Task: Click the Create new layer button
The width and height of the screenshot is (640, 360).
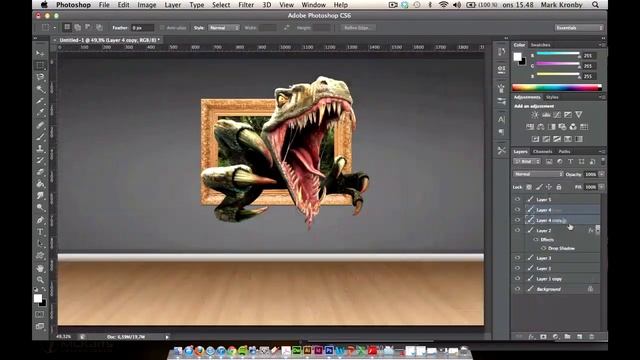Action: [x=579, y=337]
